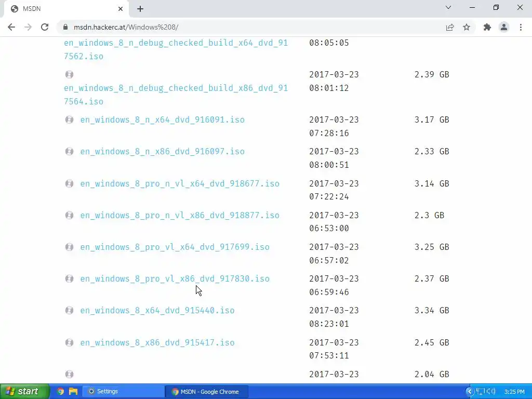Download en_windows_8_n_debug_checked_build_x86_dvd_917564.iso

[176, 95]
